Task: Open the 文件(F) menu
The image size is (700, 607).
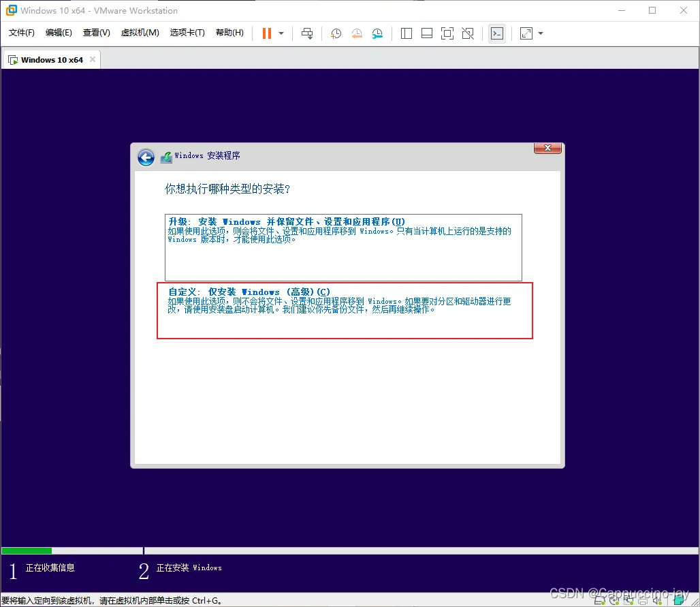Action: (21, 33)
